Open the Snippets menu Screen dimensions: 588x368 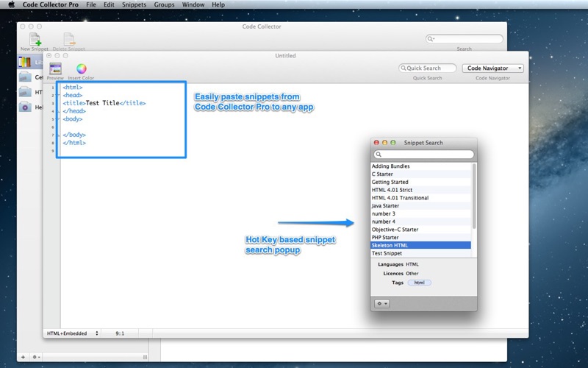pyautogui.click(x=135, y=4)
